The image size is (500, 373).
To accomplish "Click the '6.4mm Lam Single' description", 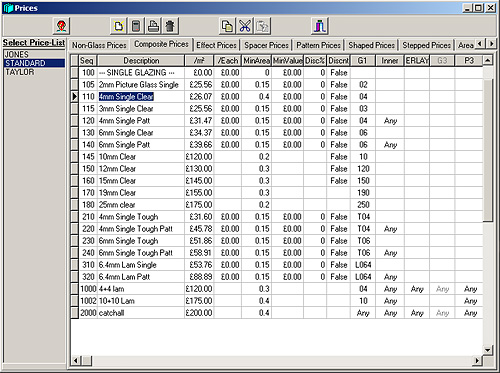I will [141, 265].
